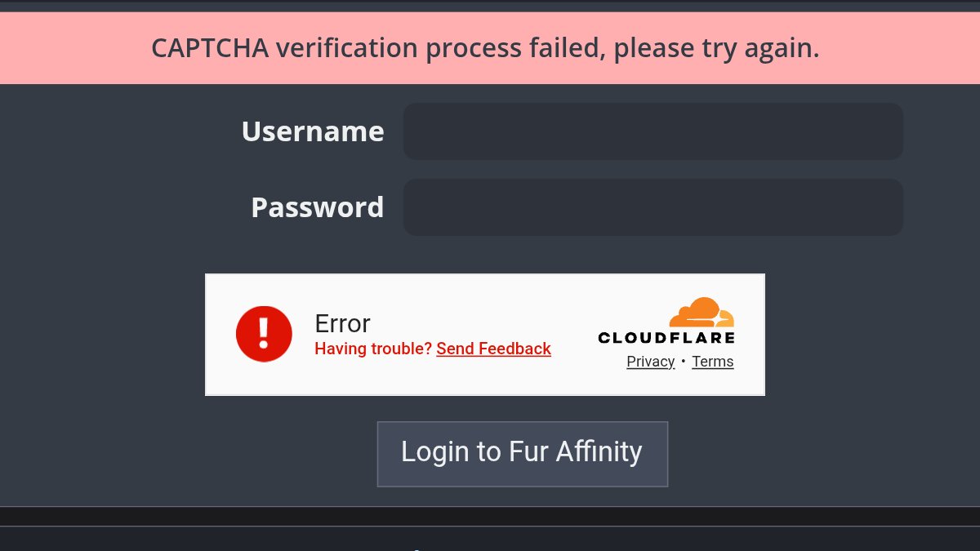This screenshot has height=551, width=980.
Task: Focus the Password input field
Action: click(653, 207)
